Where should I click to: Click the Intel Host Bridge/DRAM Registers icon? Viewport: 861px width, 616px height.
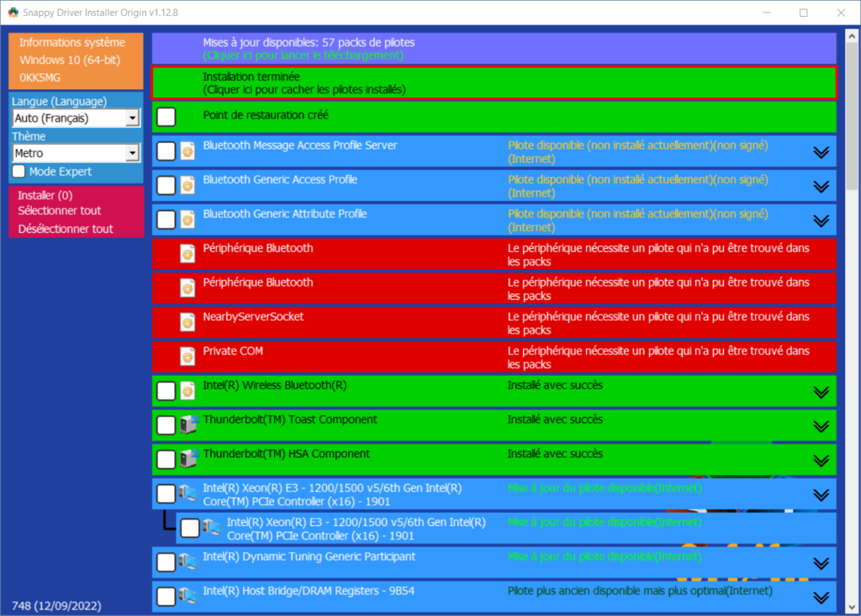(x=188, y=596)
